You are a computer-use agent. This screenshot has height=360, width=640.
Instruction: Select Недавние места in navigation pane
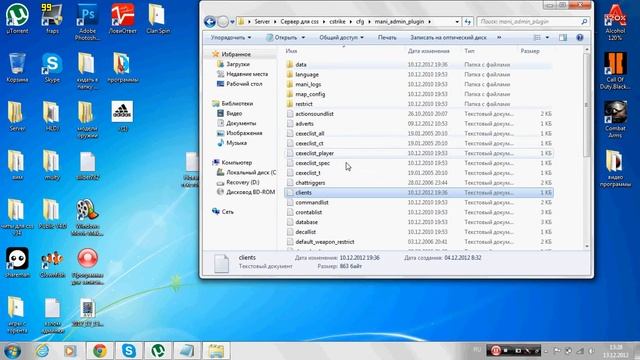tap(247, 74)
